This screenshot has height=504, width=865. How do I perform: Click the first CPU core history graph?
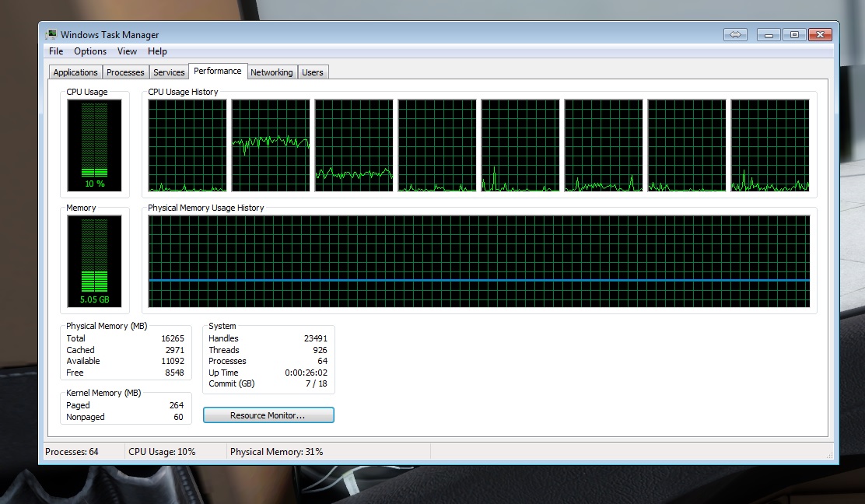coord(187,145)
